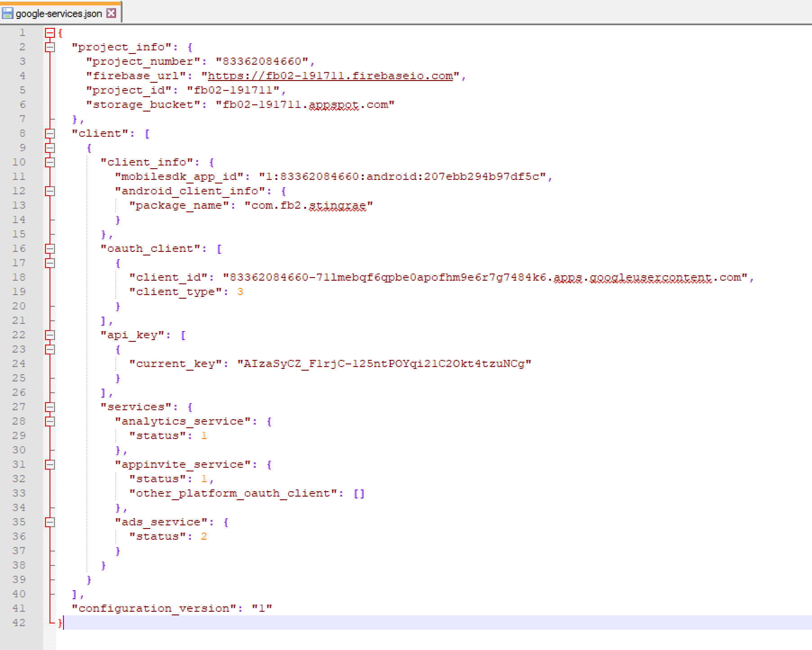This screenshot has width=812, height=650.
Task: Click the client_type value 3
Action: (240, 292)
